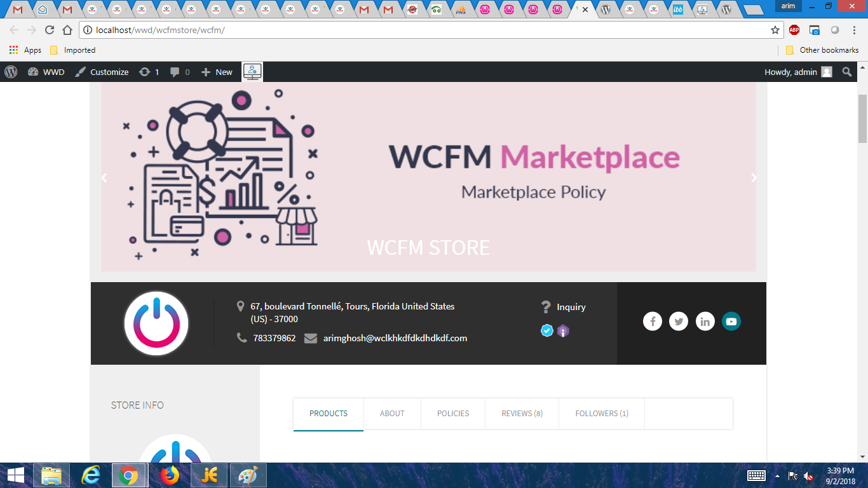Open the Apps shortcut in bookmarks bar

[25, 50]
